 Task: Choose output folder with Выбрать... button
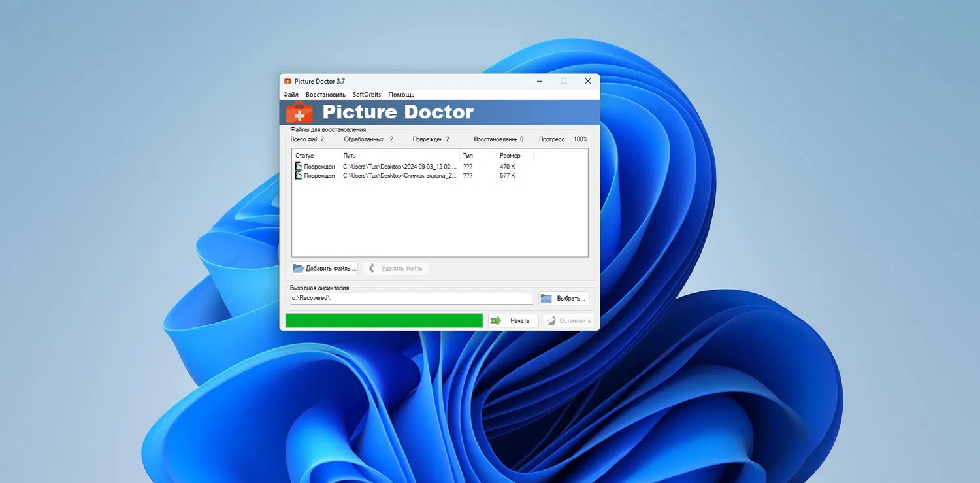tap(564, 298)
